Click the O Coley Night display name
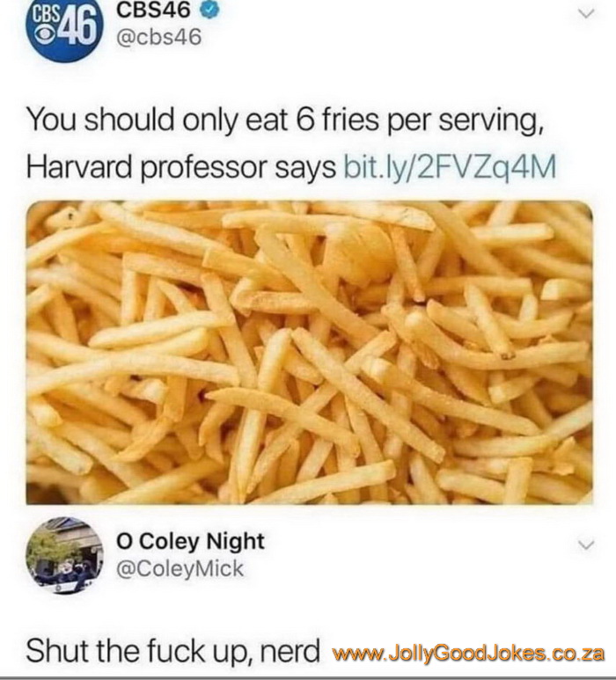 [x=190, y=541]
